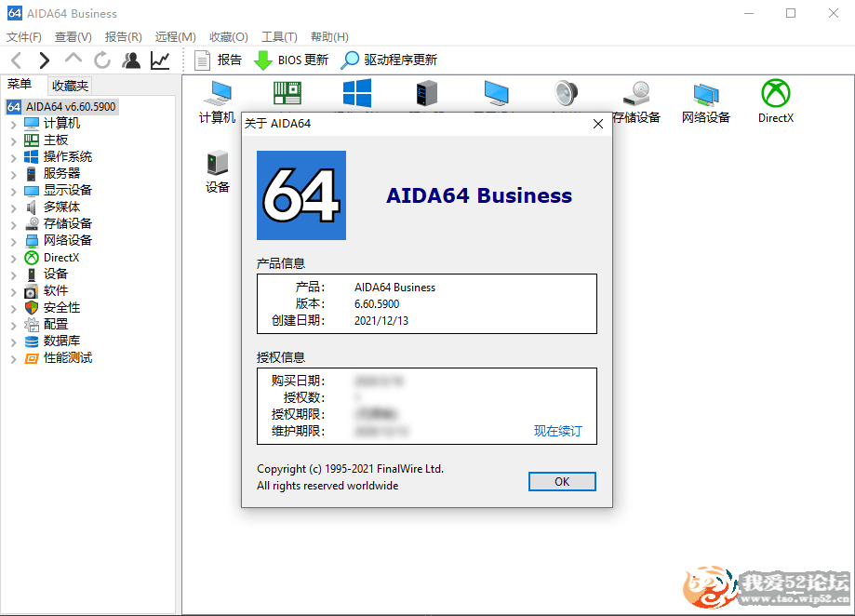Go forward with the right arrow toolbar icon
This screenshot has width=855, height=616.
coord(45,60)
